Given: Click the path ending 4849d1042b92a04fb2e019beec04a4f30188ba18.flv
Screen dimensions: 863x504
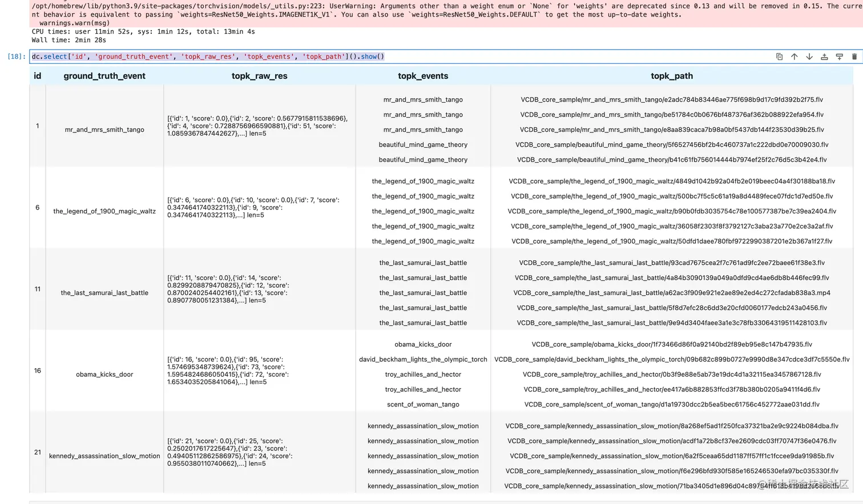Looking at the screenshot, I should [x=672, y=182].
